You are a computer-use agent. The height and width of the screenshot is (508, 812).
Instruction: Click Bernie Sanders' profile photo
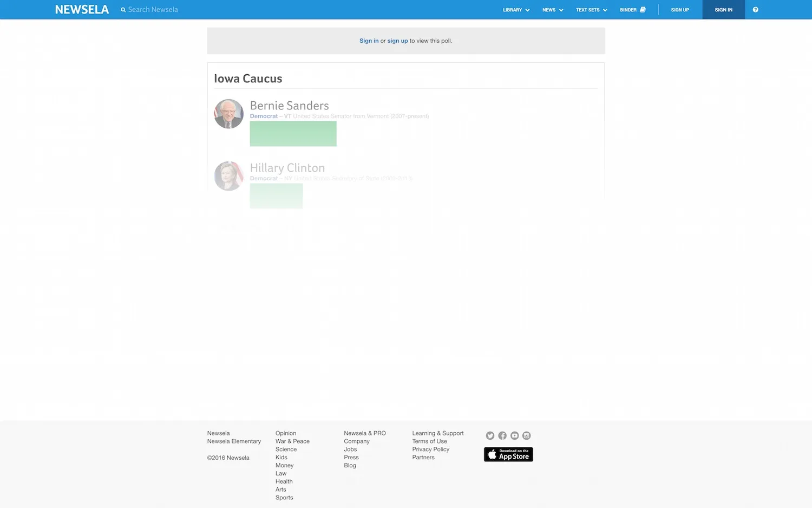[x=228, y=114]
